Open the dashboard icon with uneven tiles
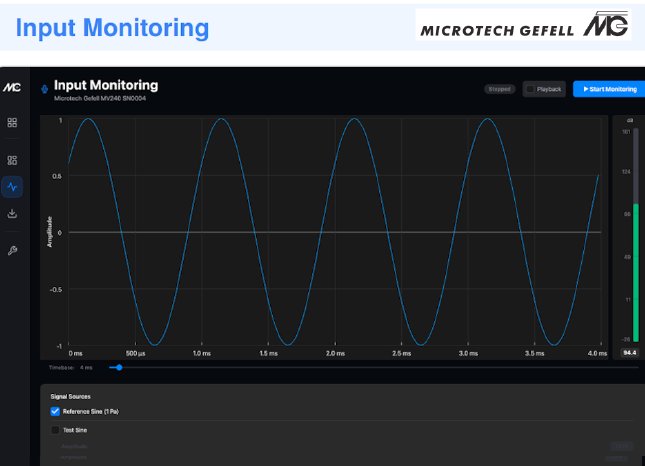This screenshot has height=466, width=645. 12,160
